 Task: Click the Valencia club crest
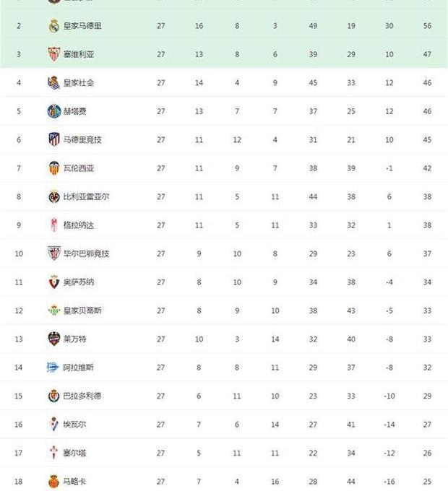pyautogui.click(x=54, y=168)
